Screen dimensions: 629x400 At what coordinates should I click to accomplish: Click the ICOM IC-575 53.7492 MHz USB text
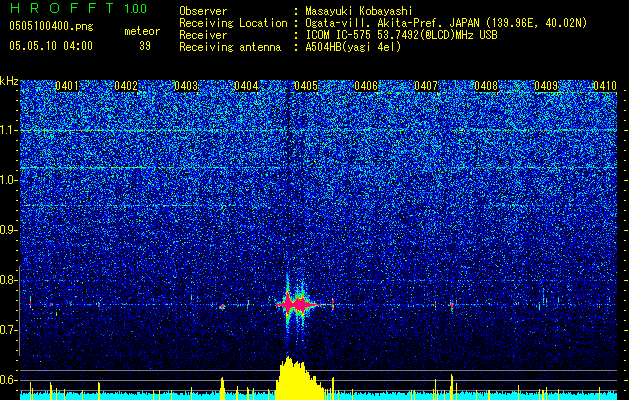(x=401, y=35)
